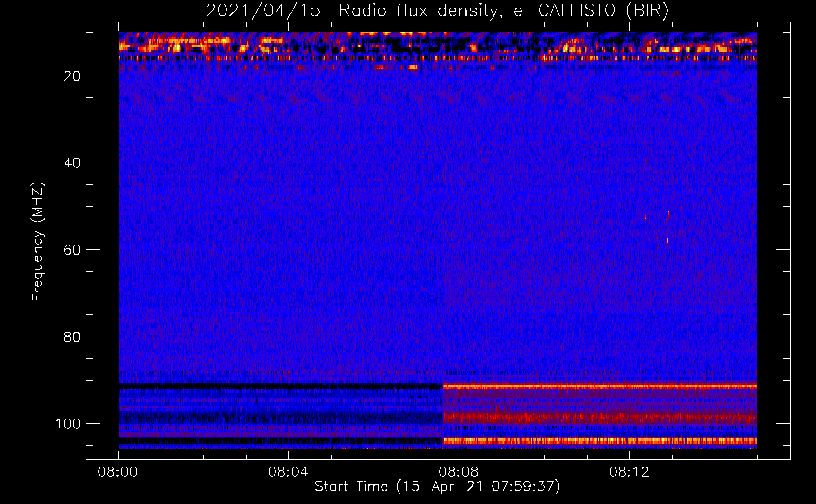Click the red emission band near 98 MHz
Screen dimensions: 816x504
tap(600, 417)
